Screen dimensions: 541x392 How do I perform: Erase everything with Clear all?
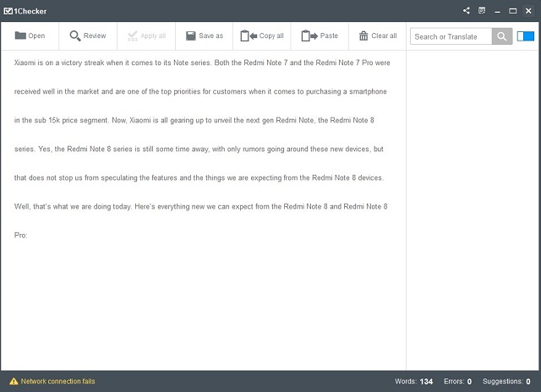(x=378, y=35)
